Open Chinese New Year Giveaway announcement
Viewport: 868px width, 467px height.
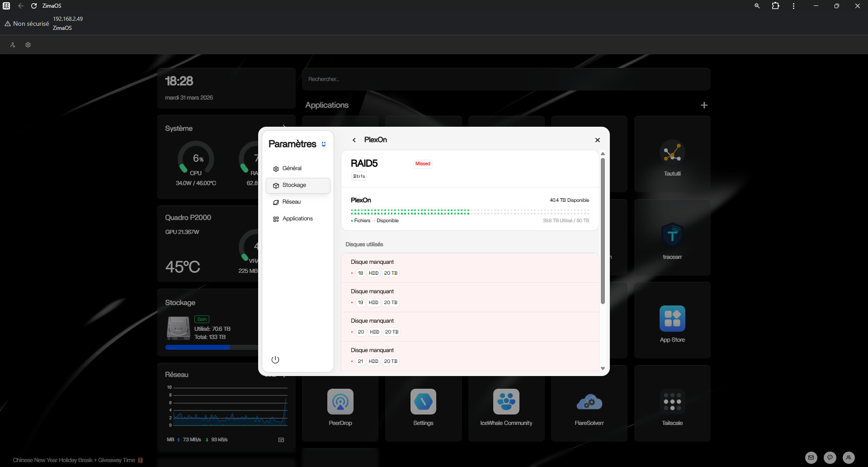point(74,460)
